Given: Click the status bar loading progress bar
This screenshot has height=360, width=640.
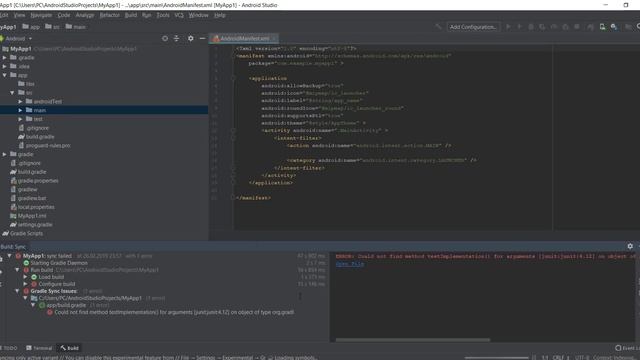Looking at the screenshot, I should pyautogui.click(x=496, y=358).
